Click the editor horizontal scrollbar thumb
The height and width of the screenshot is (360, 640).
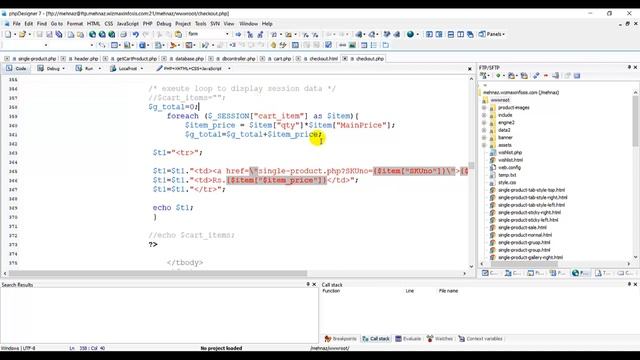[158, 273]
